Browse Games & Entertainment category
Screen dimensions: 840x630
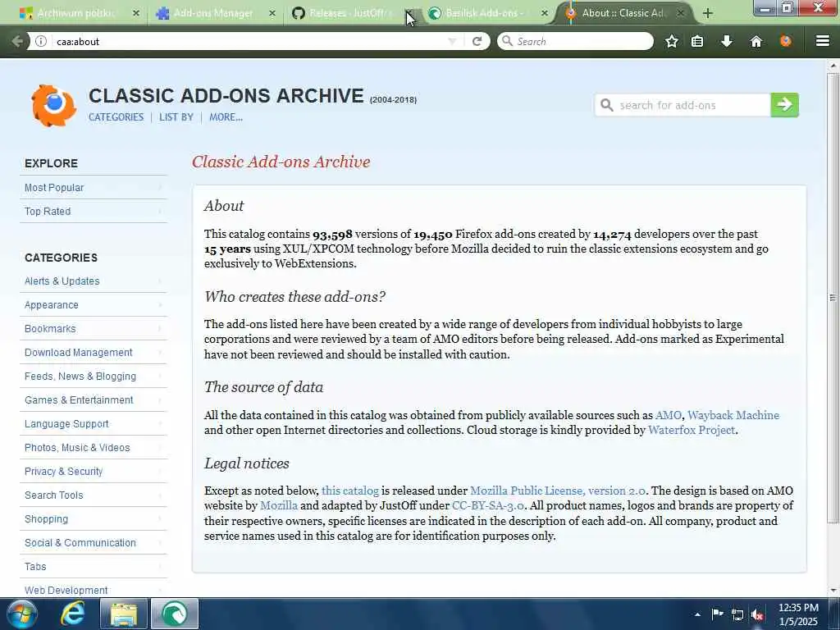94,400
